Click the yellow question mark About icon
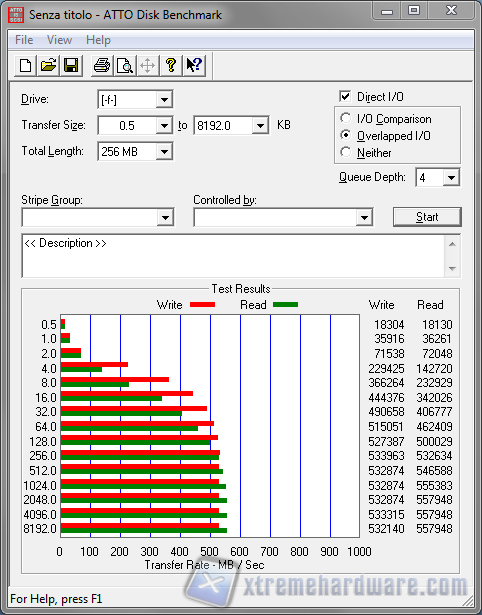 tap(171, 66)
